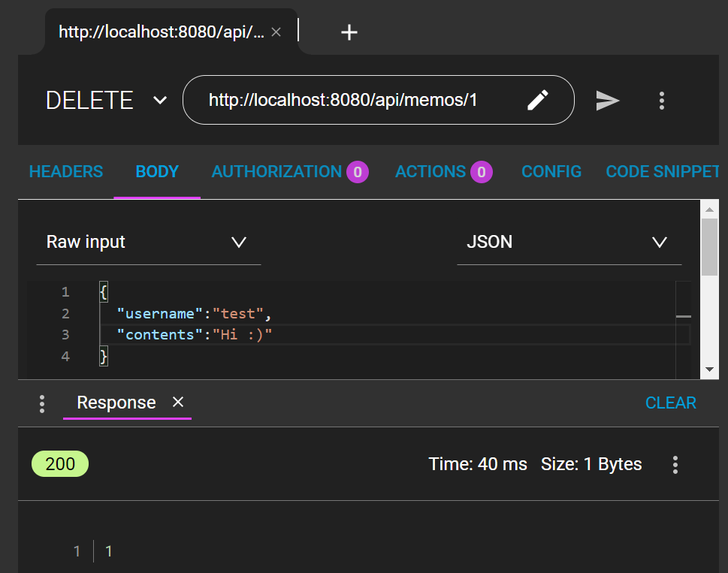Click the body panel scrollbar thumb
The height and width of the screenshot is (573, 728).
click(709, 247)
